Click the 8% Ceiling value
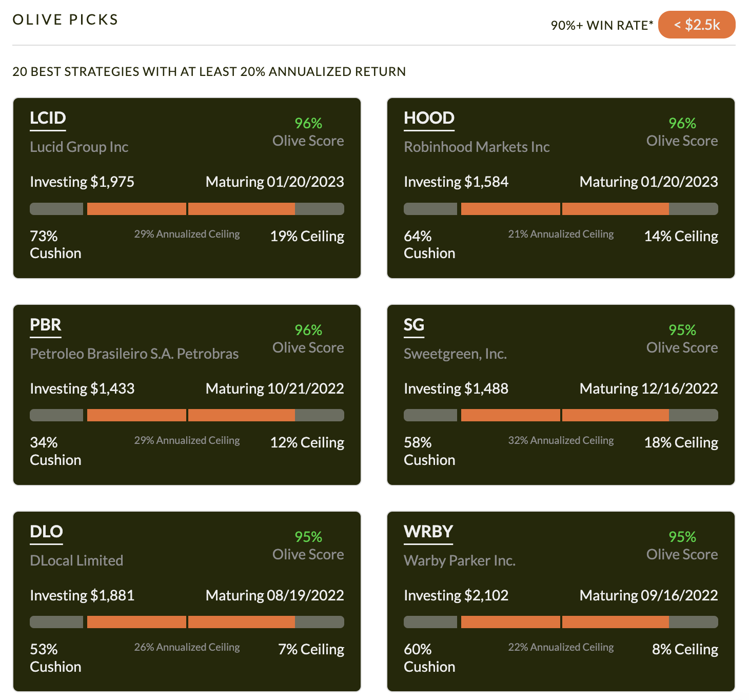The height and width of the screenshot is (700, 749). click(685, 650)
